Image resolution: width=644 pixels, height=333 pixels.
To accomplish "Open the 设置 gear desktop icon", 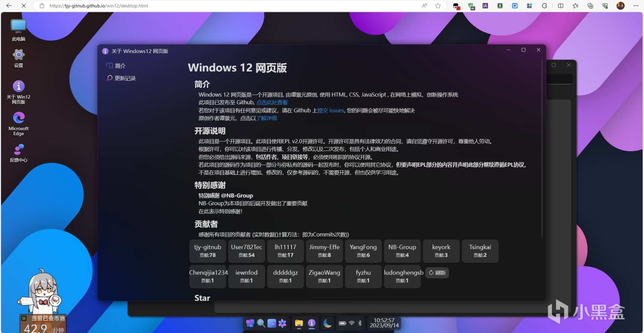I will pyautogui.click(x=18, y=58).
